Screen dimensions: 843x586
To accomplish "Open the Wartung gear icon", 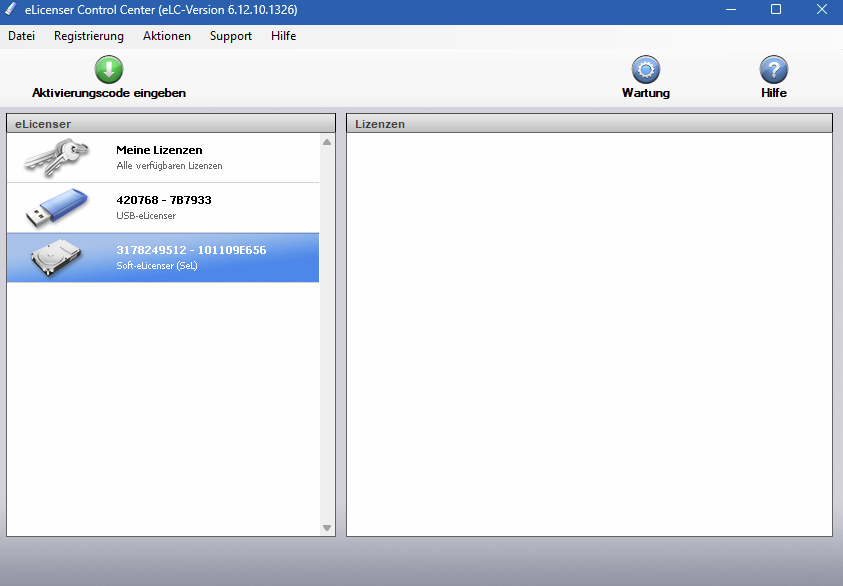I will (x=646, y=69).
